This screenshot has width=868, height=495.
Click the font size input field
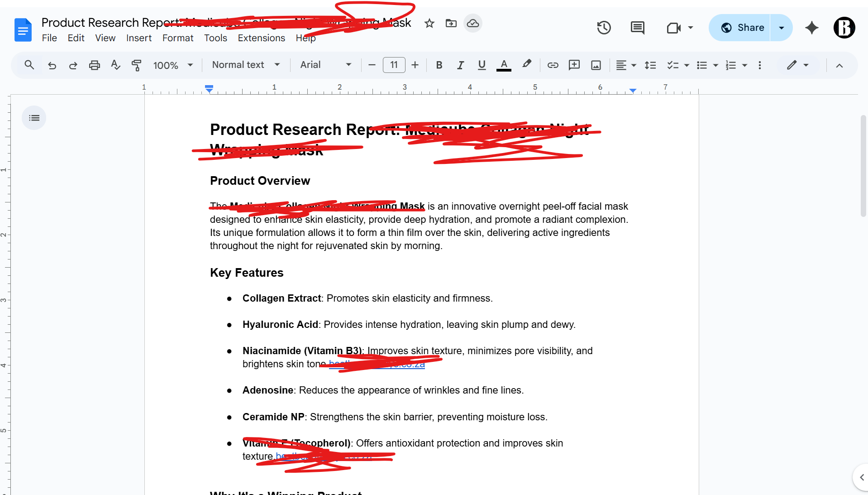tap(394, 65)
